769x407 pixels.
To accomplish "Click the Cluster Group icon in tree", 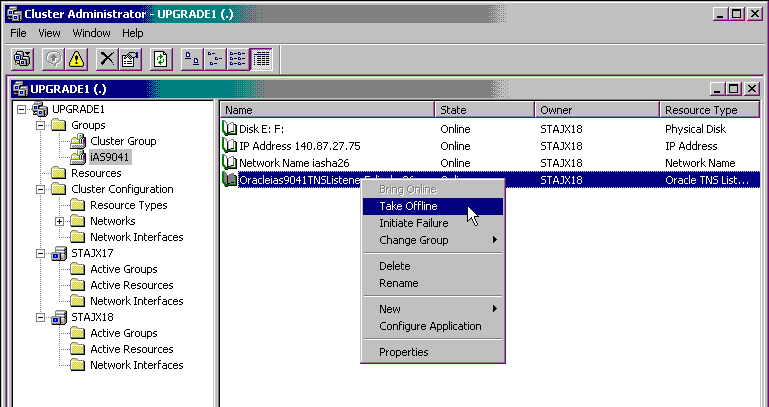I will pyautogui.click(x=78, y=141).
